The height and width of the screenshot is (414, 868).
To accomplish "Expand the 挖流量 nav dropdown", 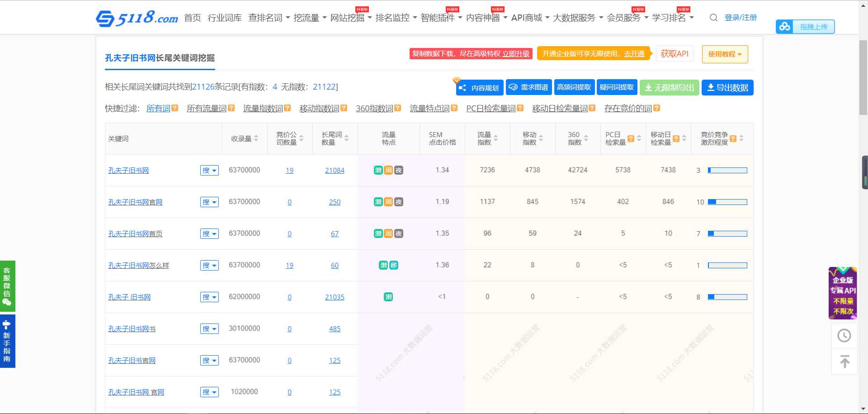I will point(310,18).
